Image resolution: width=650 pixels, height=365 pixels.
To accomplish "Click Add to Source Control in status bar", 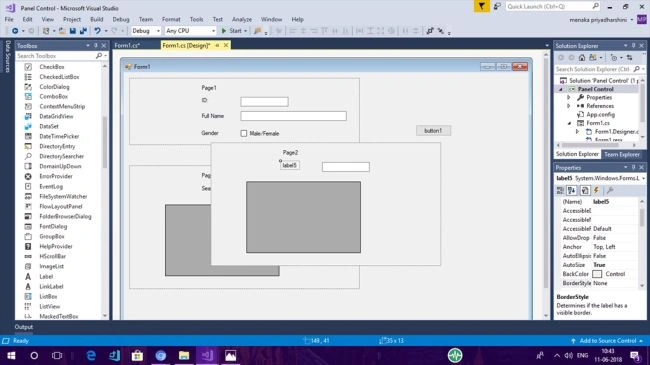I will pos(607,341).
